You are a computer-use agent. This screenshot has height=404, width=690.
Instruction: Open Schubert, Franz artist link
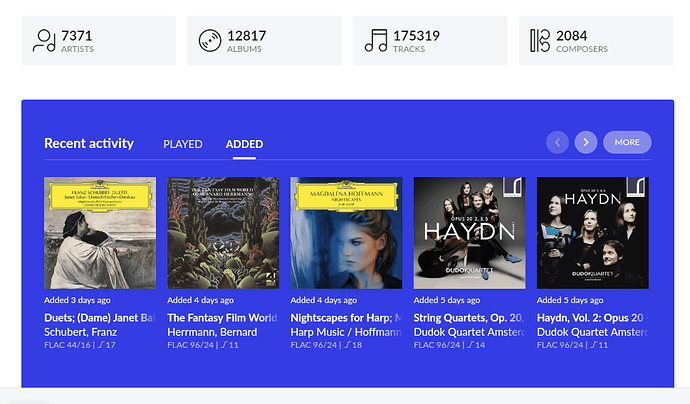tap(81, 332)
